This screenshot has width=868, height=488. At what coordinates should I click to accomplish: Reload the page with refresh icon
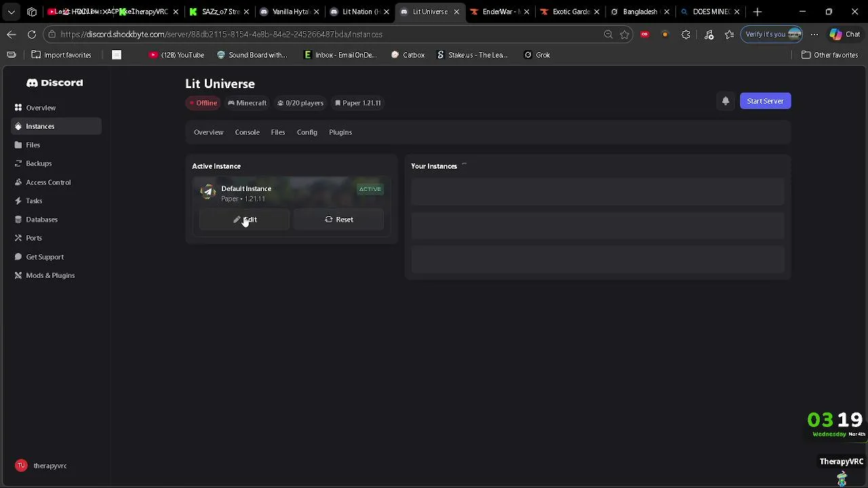click(x=32, y=34)
